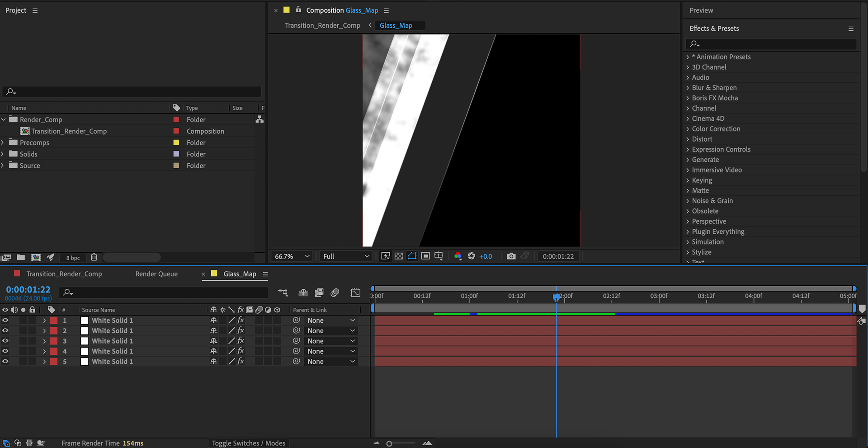Create a new folder in Project panel
The width and height of the screenshot is (868, 448).
[21, 257]
